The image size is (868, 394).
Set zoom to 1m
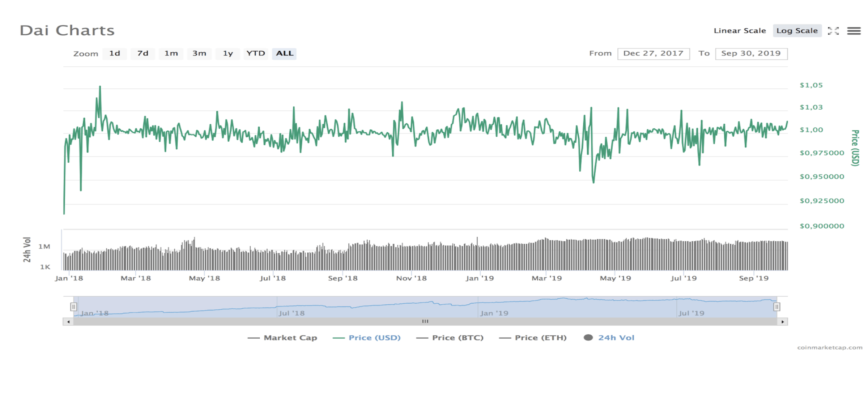171,53
